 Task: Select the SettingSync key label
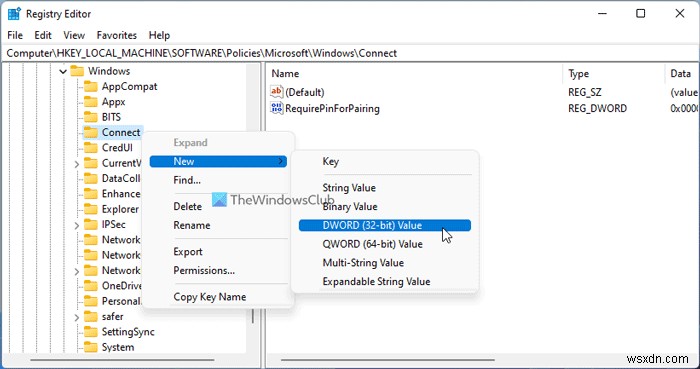click(128, 332)
